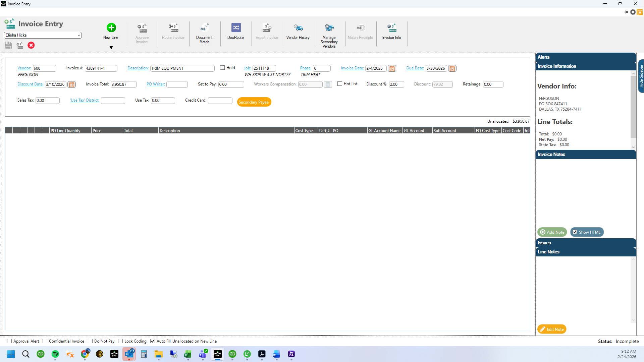Click the red cancel icon under user name

click(31, 45)
